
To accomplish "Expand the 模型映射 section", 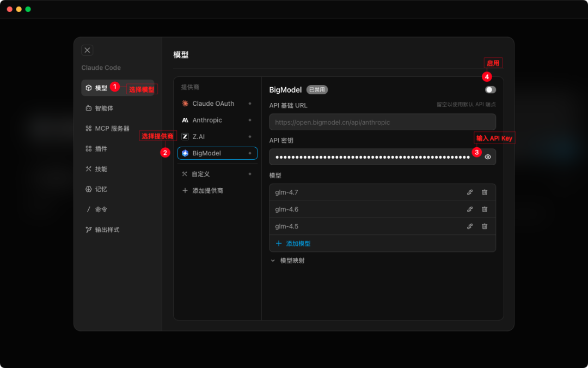I will click(x=287, y=261).
